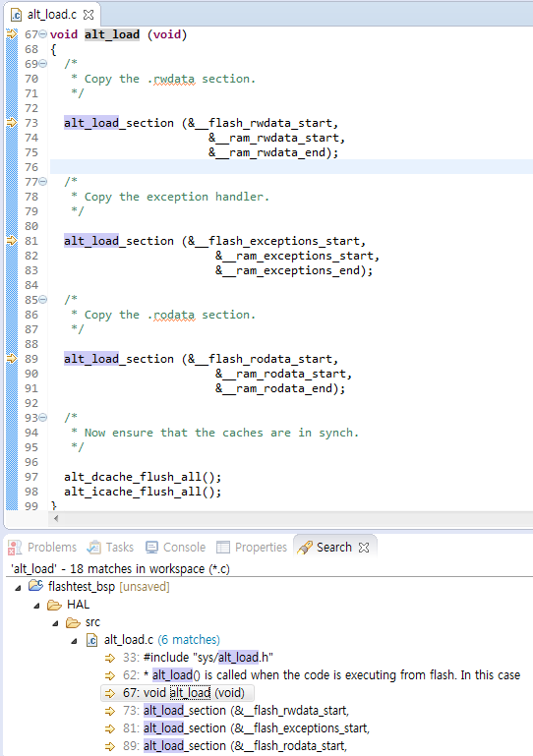Collapse comment fold marker at line 69
533x756 pixels.
click(43, 64)
